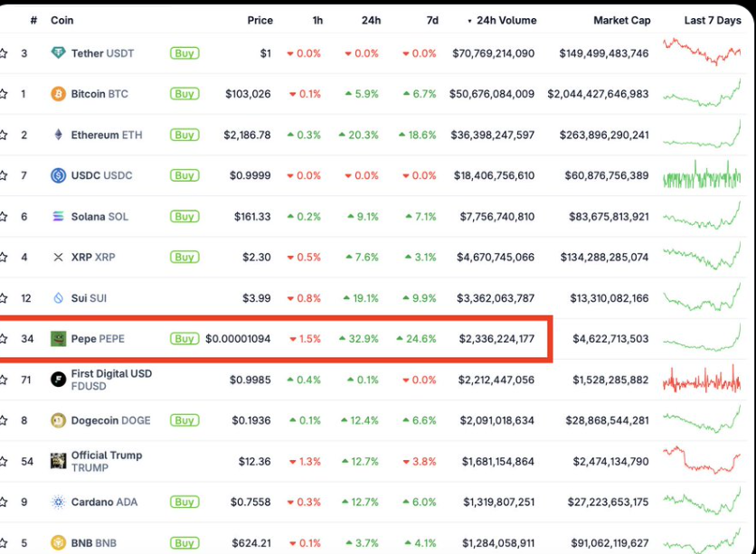756x554 pixels.
Task: Buy Solana using its Buy button
Action: pyautogui.click(x=184, y=216)
